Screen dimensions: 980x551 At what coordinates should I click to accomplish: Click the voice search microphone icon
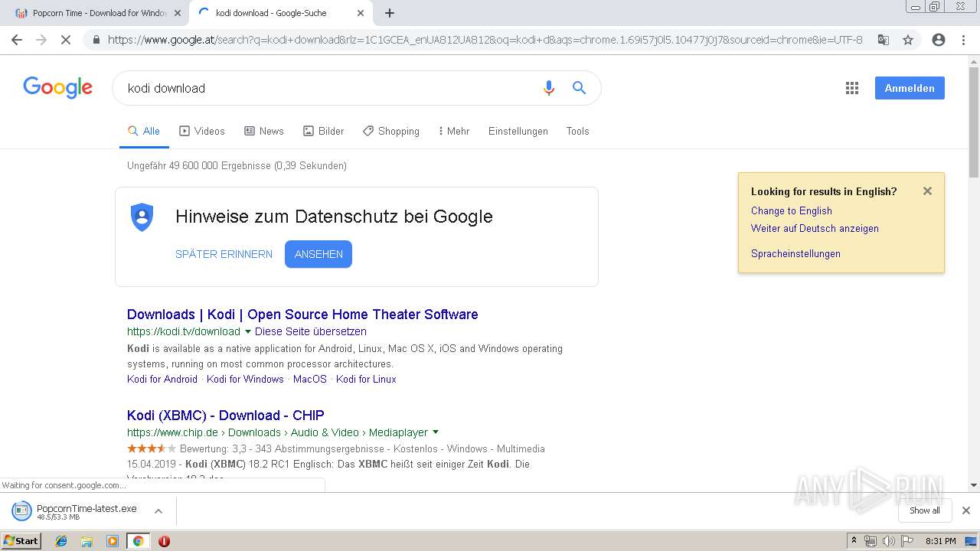click(548, 88)
